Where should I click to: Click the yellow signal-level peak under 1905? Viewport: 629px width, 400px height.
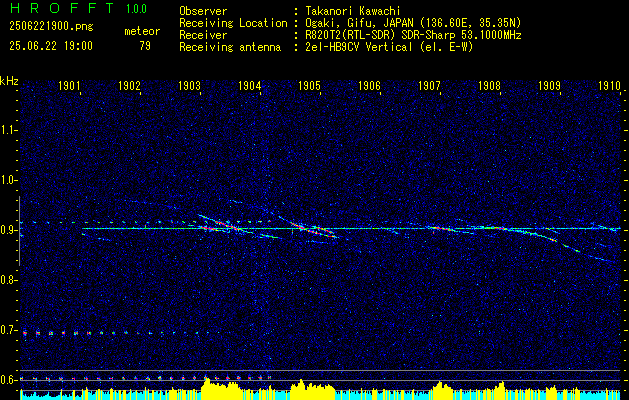pos(312,388)
